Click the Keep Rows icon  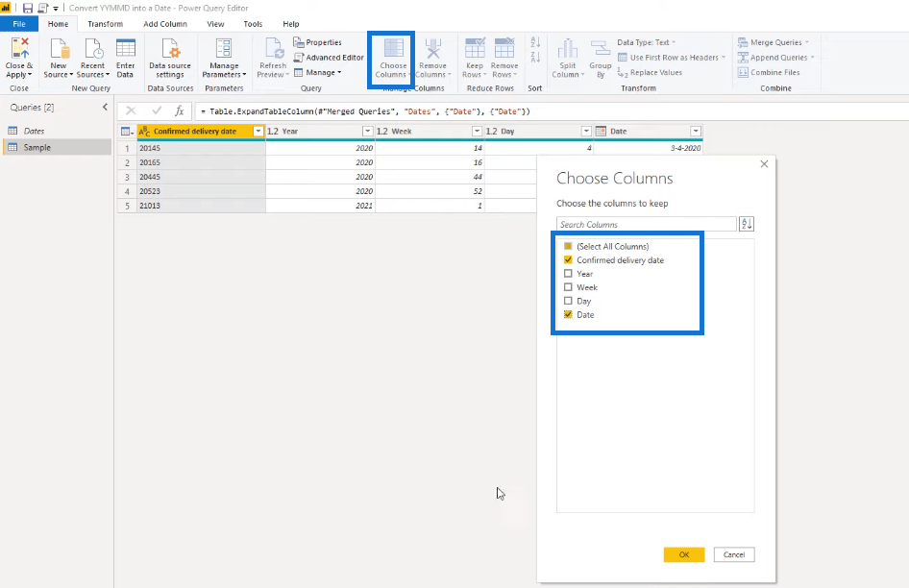click(x=475, y=49)
